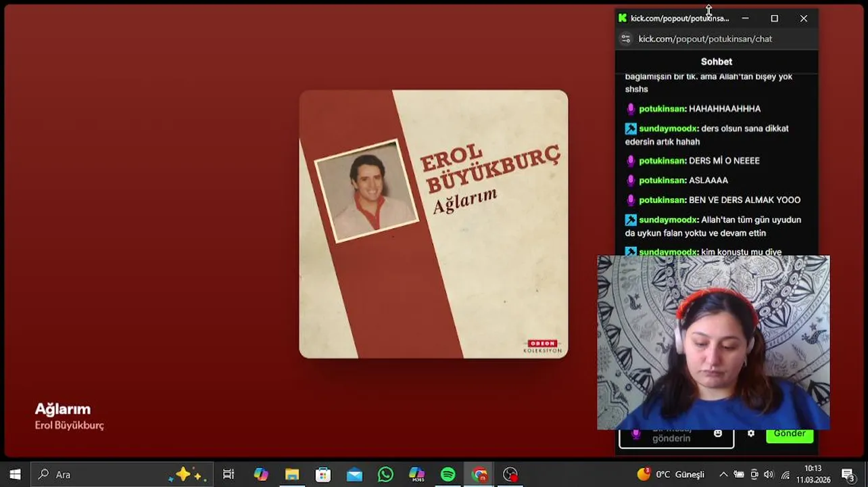Click artist name Erol Büyükburç under song title
Screen dimensions: 868x487
70,425
